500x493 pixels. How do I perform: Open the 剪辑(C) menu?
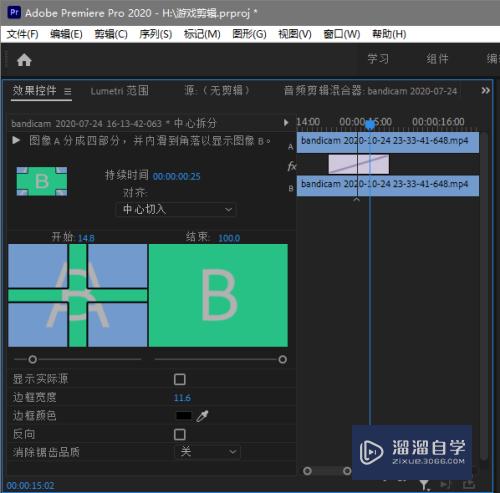pyautogui.click(x=111, y=34)
